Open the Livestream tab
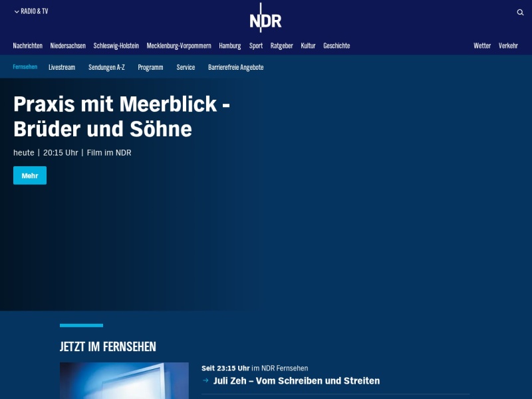The image size is (532, 399). click(x=62, y=68)
